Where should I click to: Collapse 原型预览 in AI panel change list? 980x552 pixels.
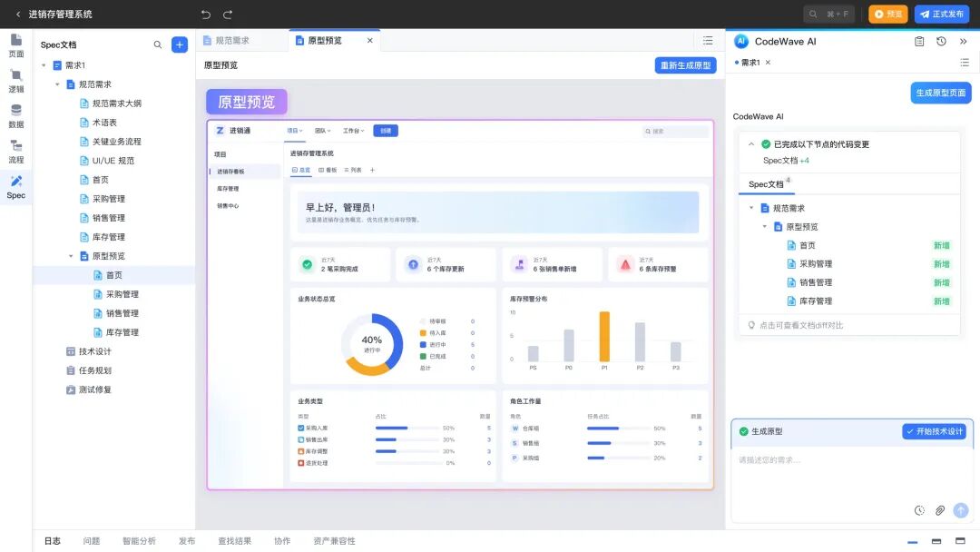tap(764, 227)
